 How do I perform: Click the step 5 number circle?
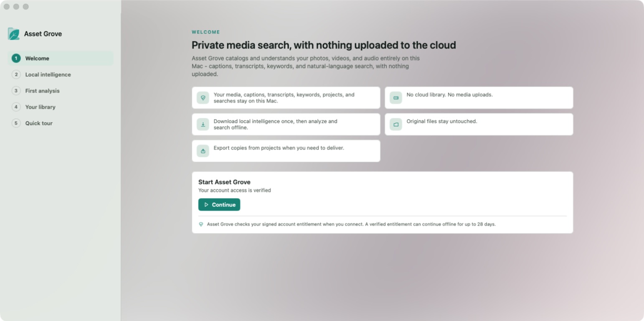tap(16, 123)
